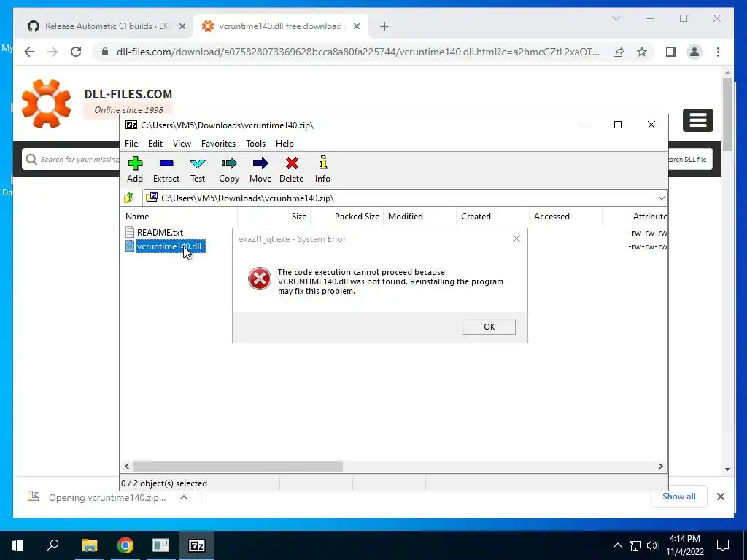Image resolution: width=747 pixels, height=560 pixels.
Task: Click OK in the System Error dialog
Action: pyautogui.click(x=489, y=327)
